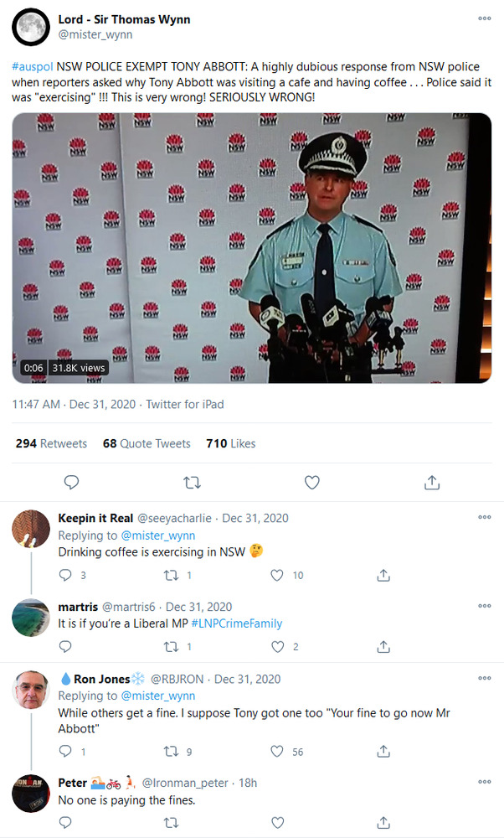
Task: Reply to the main tweet
Action: (72, 482)
